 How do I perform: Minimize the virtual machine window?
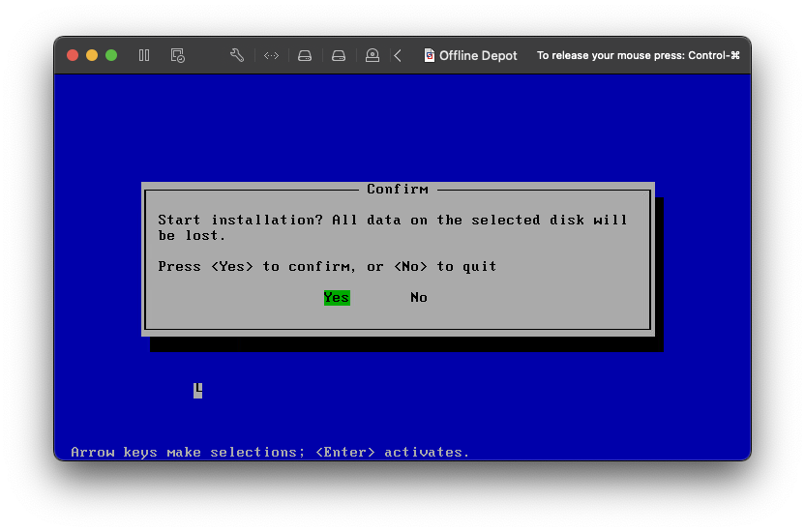pos(92,55)
